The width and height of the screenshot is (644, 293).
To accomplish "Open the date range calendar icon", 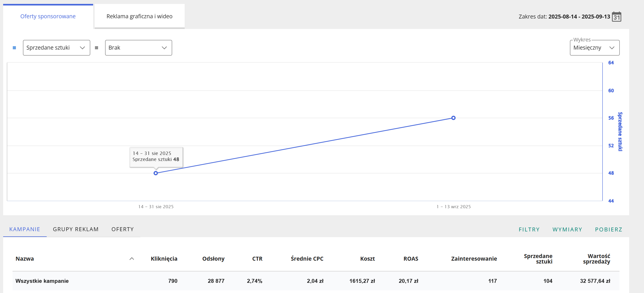I will point(617,17).
